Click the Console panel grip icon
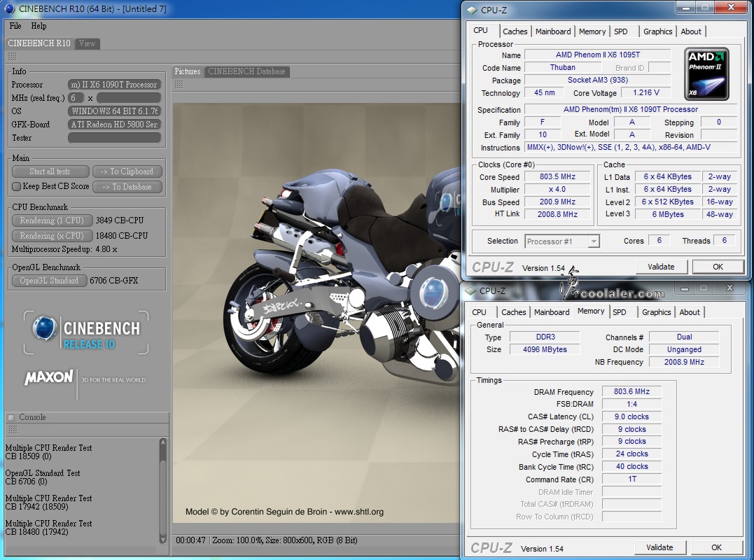This screenshot has width=754, height=560. click(13, 429)
